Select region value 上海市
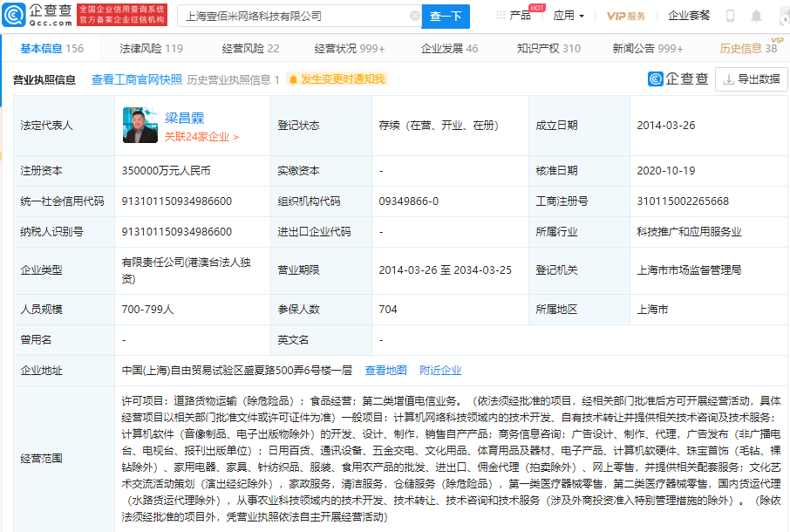Viewport: 790px width, 532px height. point(652,310)
